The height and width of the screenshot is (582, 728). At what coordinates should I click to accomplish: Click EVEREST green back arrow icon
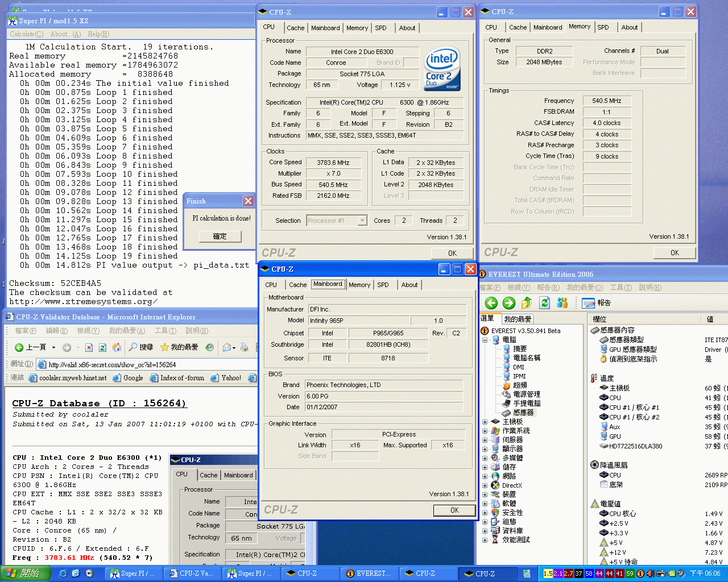[491, 303]
